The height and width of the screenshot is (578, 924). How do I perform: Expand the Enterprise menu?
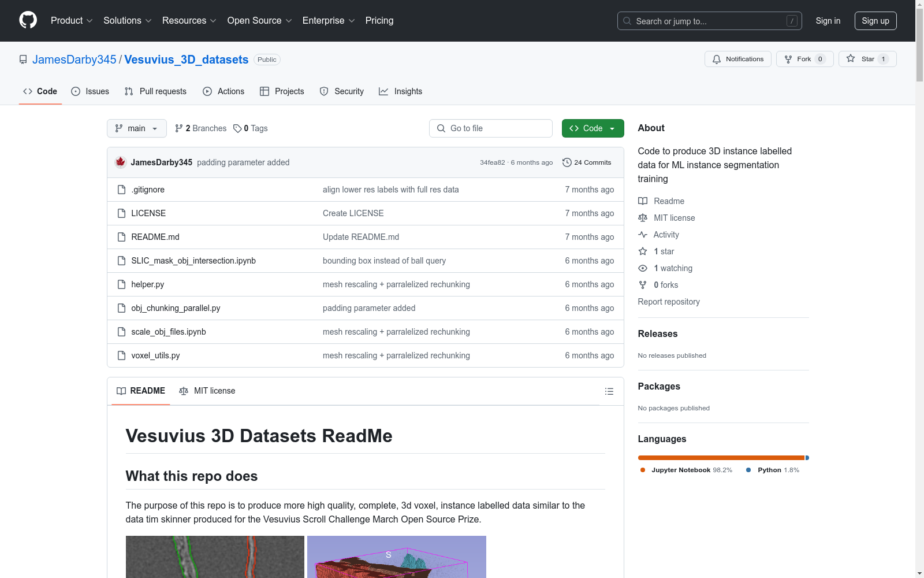coord(329,20)
